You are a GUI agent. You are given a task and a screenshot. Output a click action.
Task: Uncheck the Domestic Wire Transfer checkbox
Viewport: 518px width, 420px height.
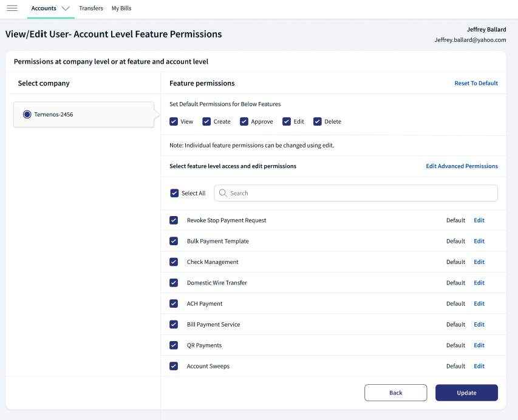174,283
